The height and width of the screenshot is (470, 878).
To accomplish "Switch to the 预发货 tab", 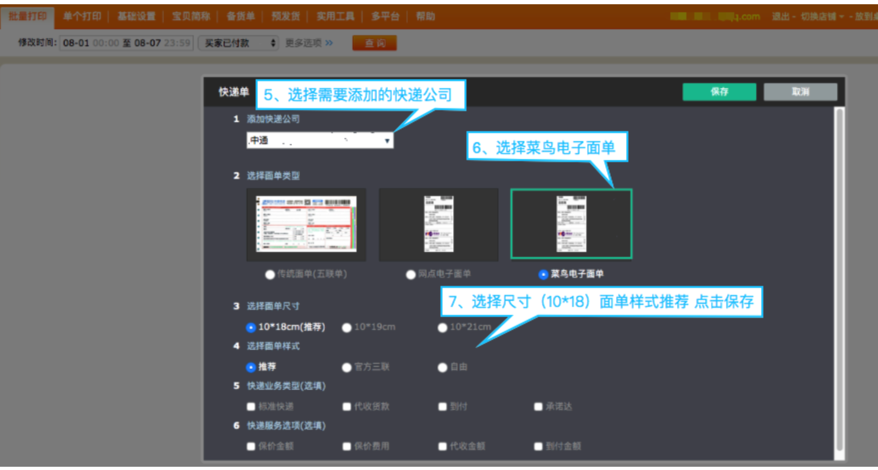I will [x=285, y=16].
